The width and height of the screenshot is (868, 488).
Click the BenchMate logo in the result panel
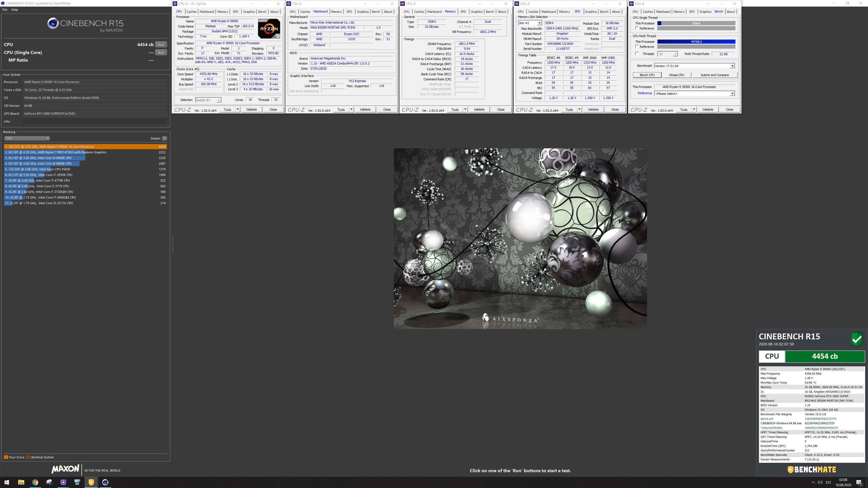tap(812, 469)
